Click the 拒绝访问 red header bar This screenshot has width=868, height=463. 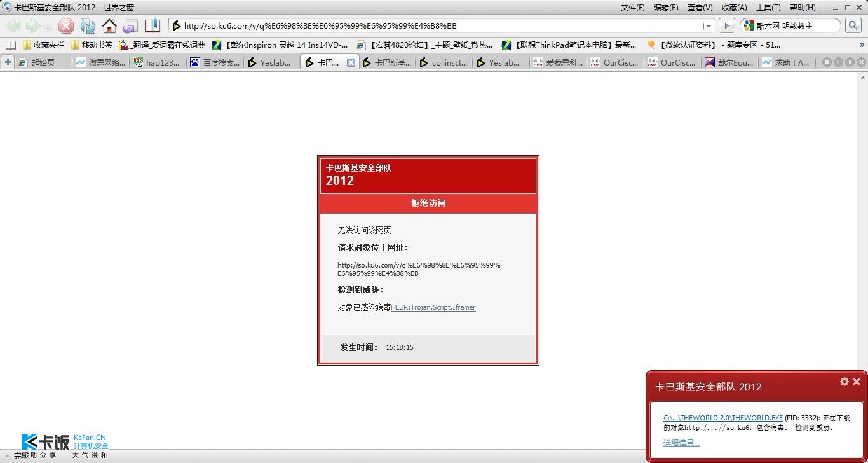pos(428,204)
